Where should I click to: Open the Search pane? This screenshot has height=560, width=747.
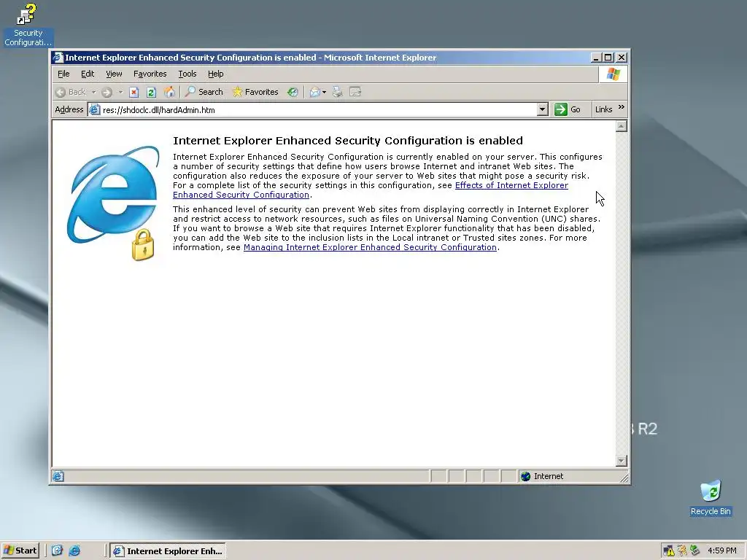pyautogui.click(x=204, y=92)
